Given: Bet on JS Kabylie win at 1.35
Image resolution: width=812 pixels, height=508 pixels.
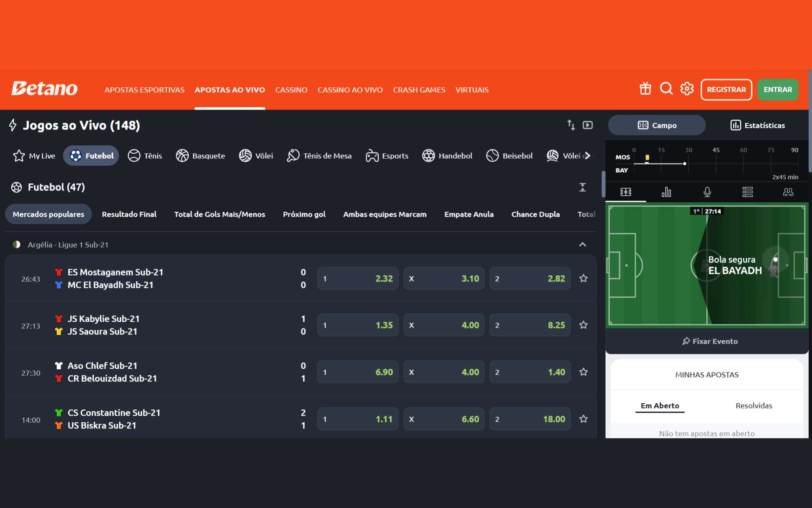Looking at the screenshot, I should click(x=358, y=325).
